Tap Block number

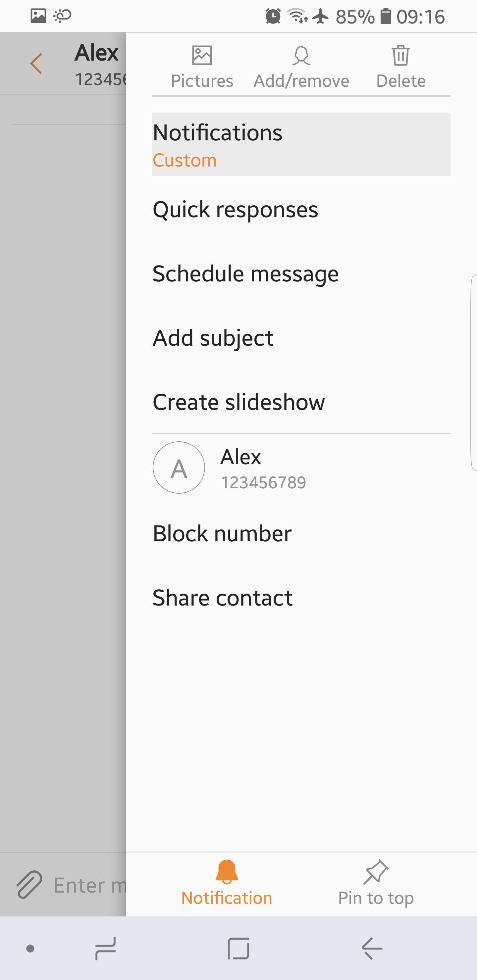[301, 533]
